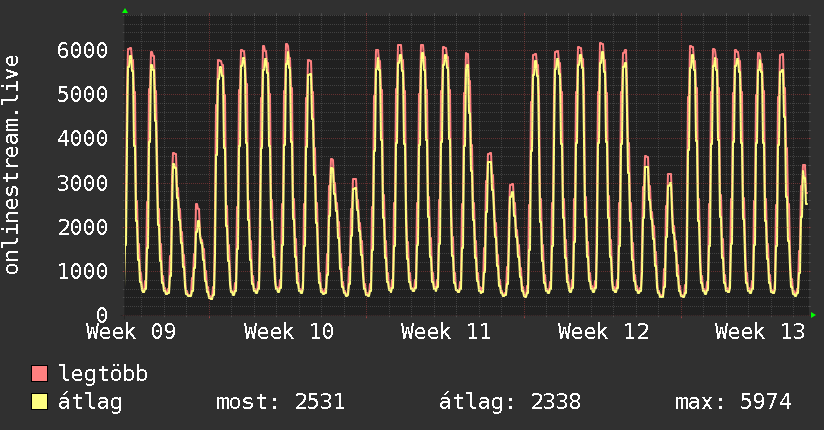Viewport: 824px width, 430px height.
Task: Click the green arrow at x-axis end
Action: point(813,315)
